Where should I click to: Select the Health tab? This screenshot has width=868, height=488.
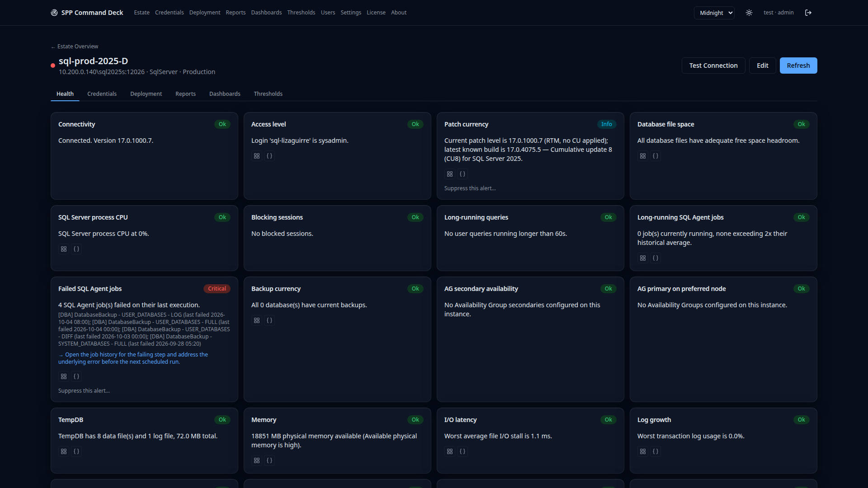click(x=65, y=94)
